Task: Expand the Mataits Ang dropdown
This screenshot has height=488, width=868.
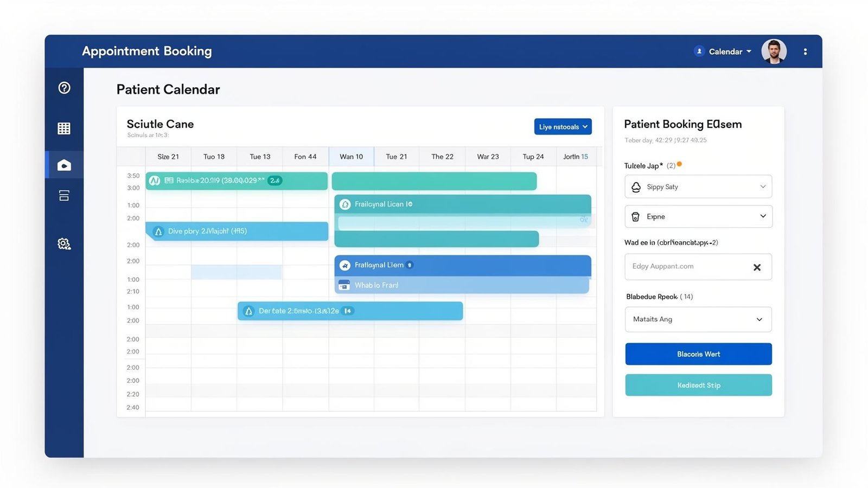Action: click(698, 319)
